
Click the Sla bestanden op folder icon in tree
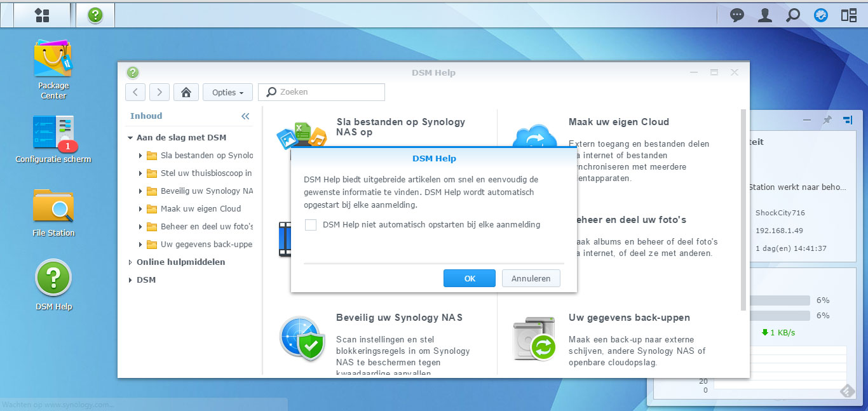[151, 156]
